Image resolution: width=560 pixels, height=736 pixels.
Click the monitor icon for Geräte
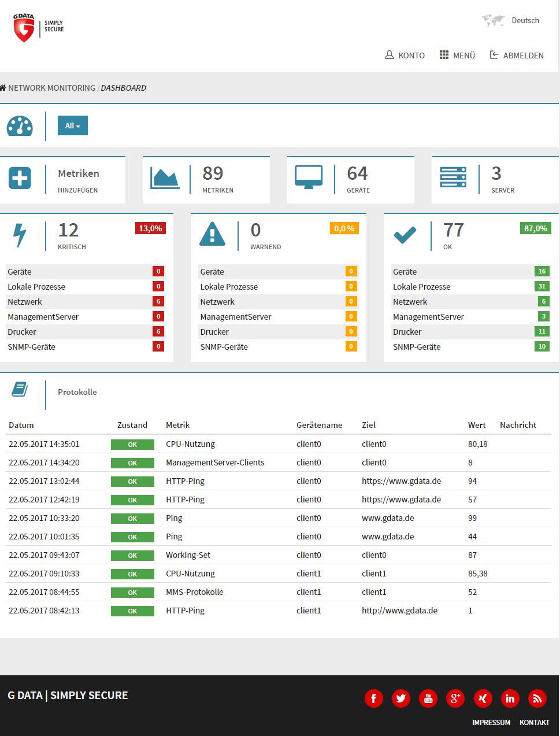point(309,177)
